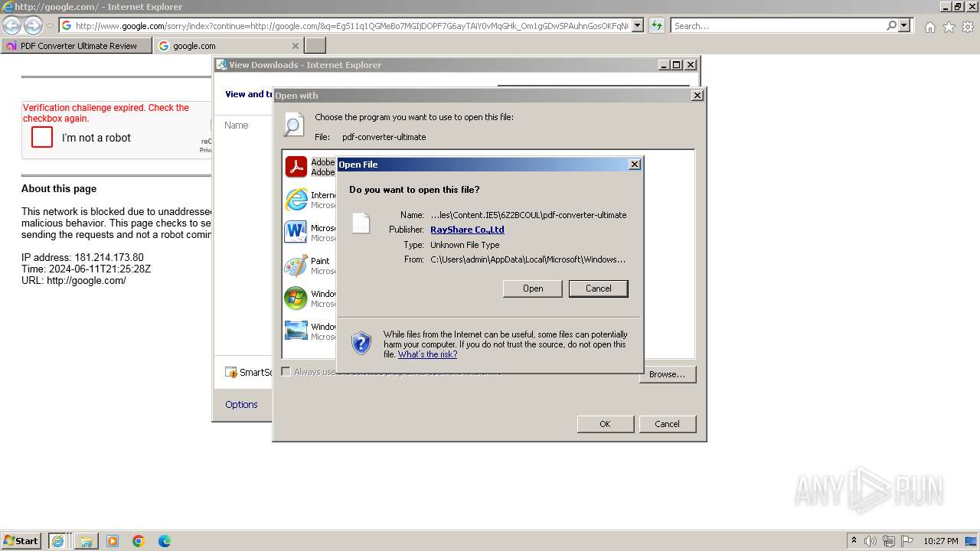Expand the address bar autocomplete dropdown
This screenshot has width=980, height=551.
(638, 26)
